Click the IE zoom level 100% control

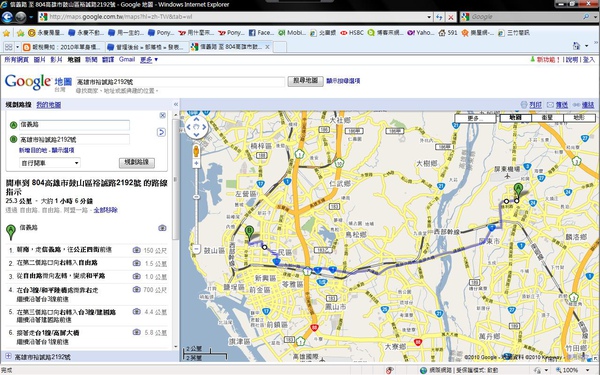[572, 370]
